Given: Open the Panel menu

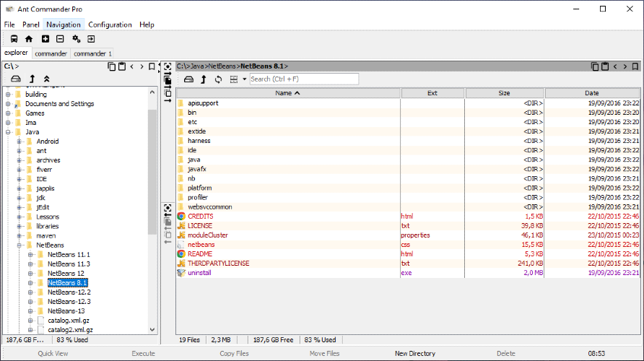Looking at the screenshot, I should 31,25.
